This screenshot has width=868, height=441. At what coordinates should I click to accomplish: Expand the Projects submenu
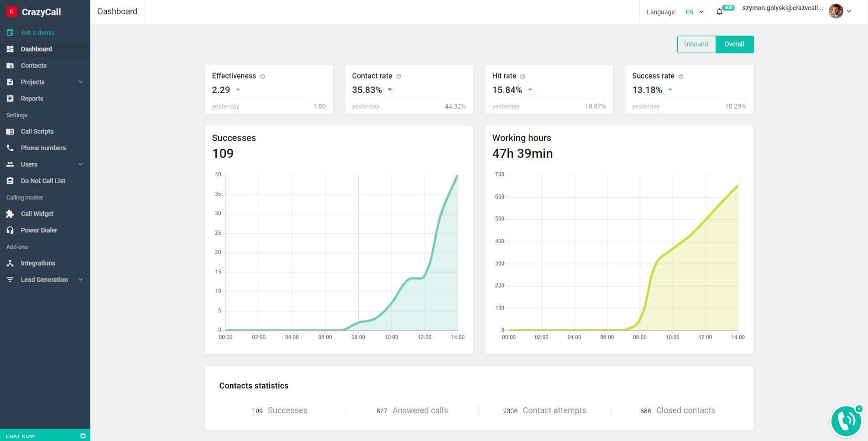click(x=81, y=82)
